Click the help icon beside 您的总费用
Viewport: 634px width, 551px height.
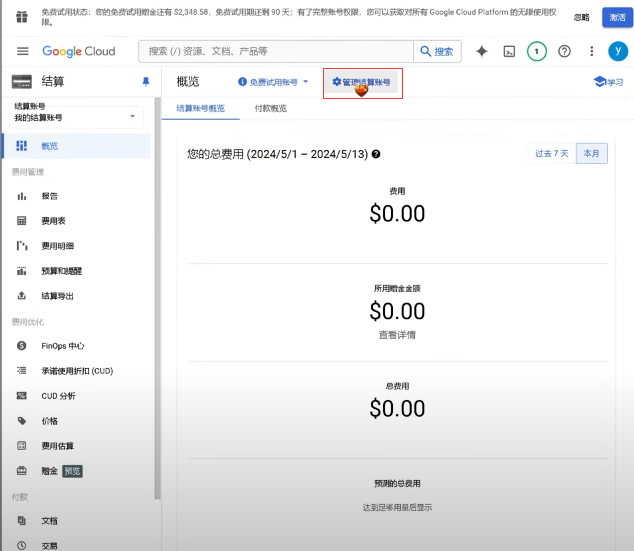pyautogui.click(x=376, y=154)
